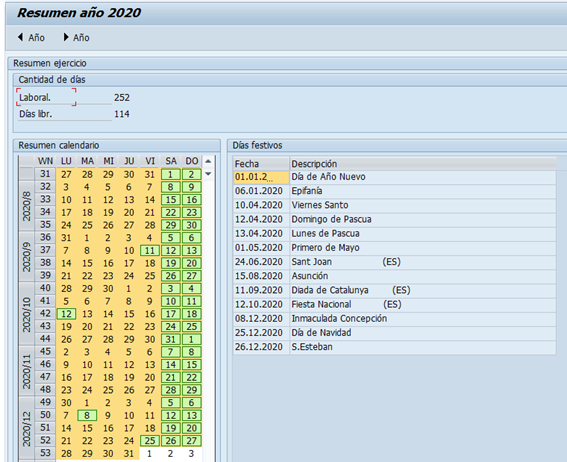Pick the green holiday day 11 in week 37
Image resolution: width=567 pixels, height=462 pixels.
[150, 251]
